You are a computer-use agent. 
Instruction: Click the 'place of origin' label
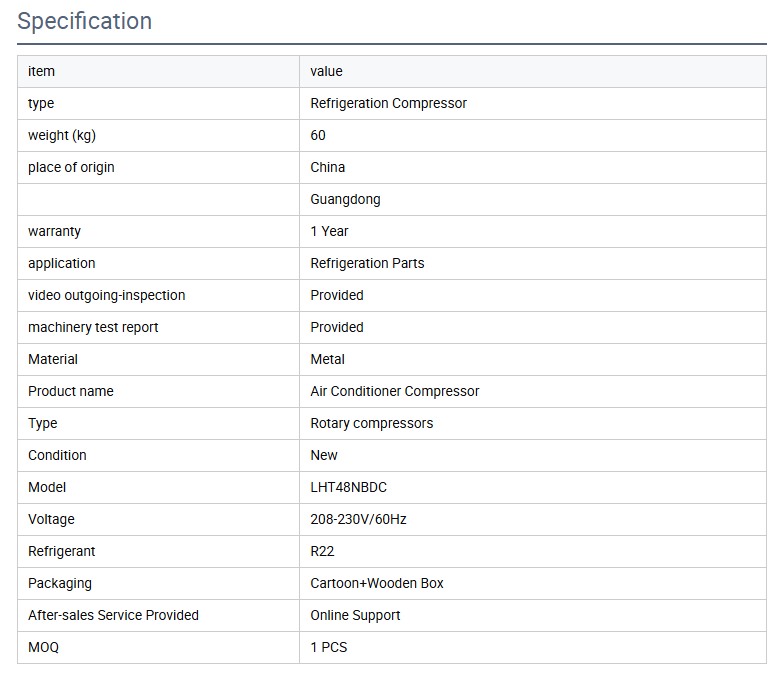pyautogui.click(x=71, y=167)
